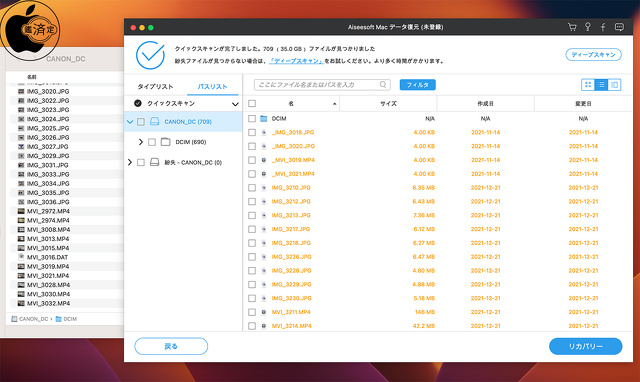640x382 pixels.
Task: Toggle the select-all checkbox in header
Action: pyautogui.click(x=252, y=104)
